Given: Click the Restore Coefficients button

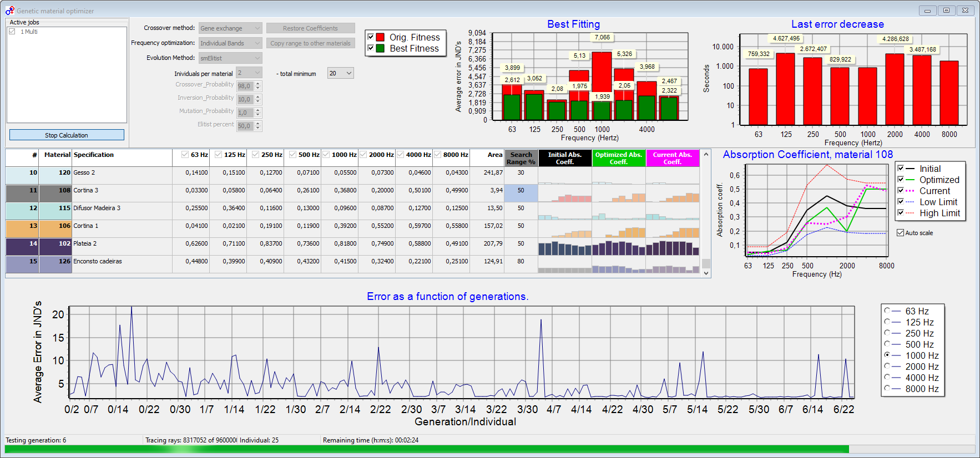Looking at the screenshot, I should coord(310,28).
